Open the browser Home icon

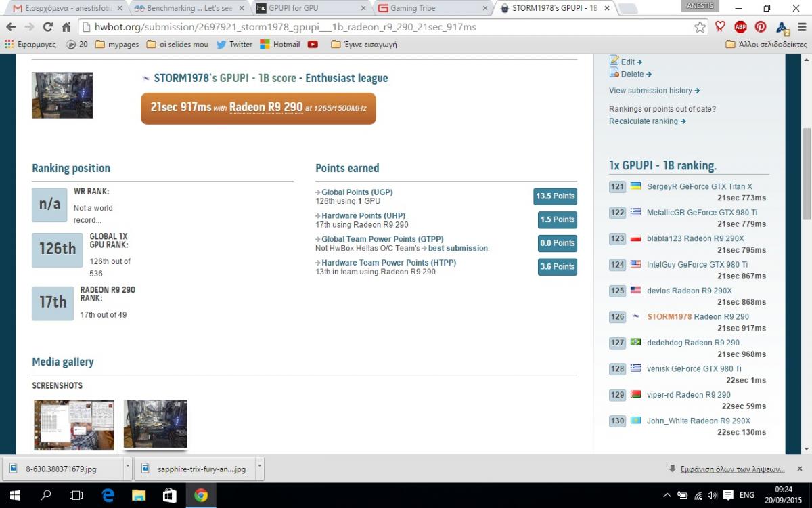[66, 27]
